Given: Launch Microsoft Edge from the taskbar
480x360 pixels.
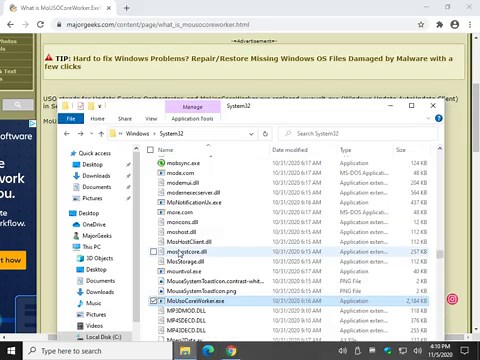Looking at the screenshot, I should 208,351.
